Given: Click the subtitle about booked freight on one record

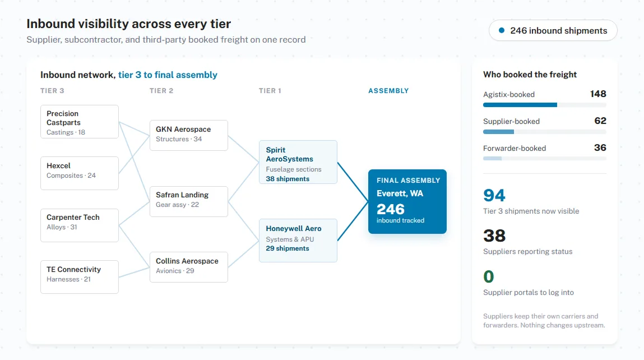Looking at the screenshot, I should (x=166, y=40).
